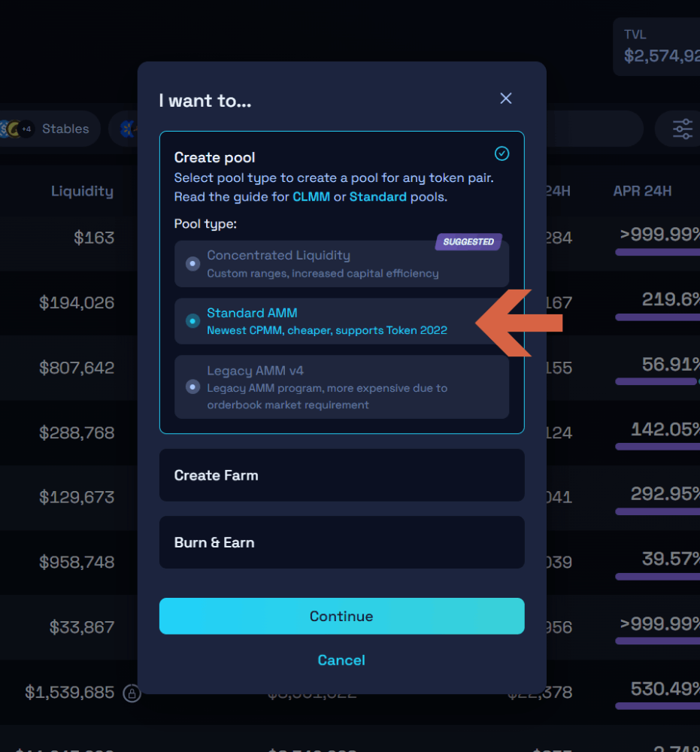Click the Cancel link

pos(341,660)
